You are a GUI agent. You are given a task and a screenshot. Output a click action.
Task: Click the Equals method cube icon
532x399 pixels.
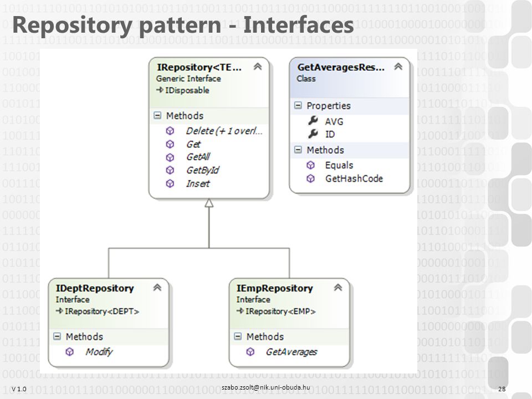(x=310, y=165)
